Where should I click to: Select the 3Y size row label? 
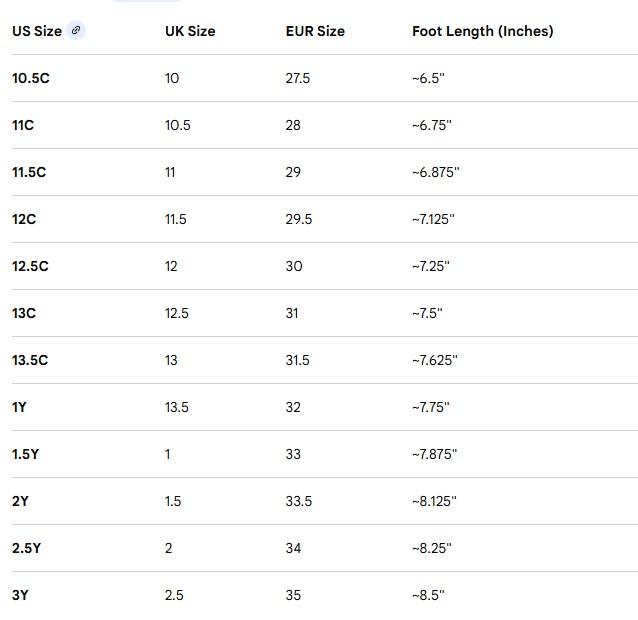tap(20, 595)
